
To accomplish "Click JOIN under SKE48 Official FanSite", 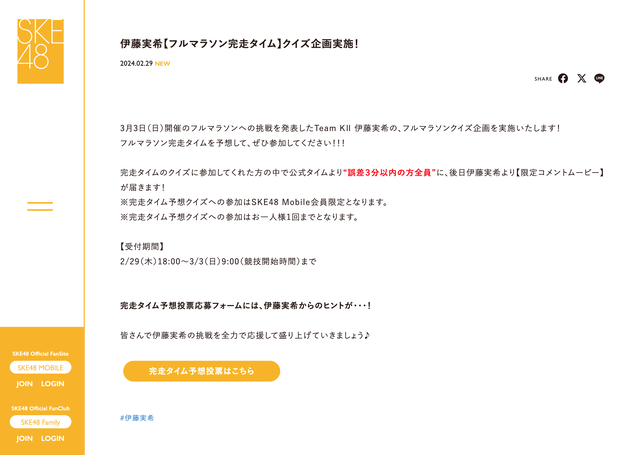I will [x=24, y=384].
